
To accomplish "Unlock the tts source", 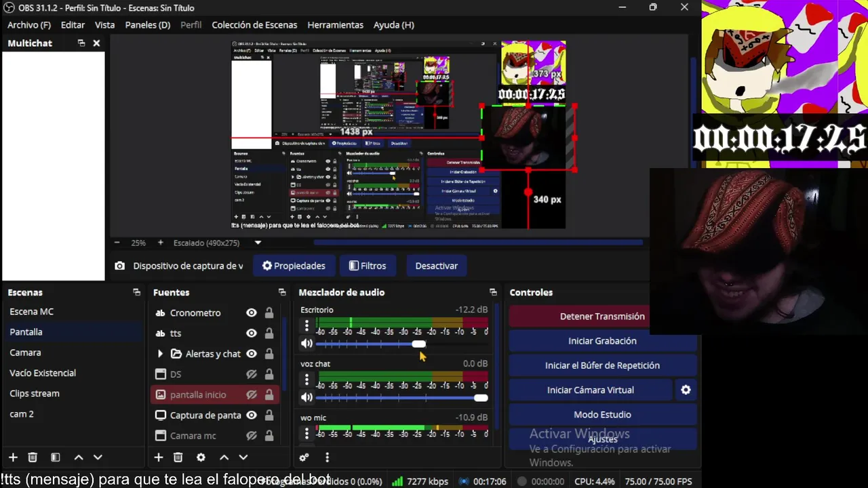I will 269,333.
